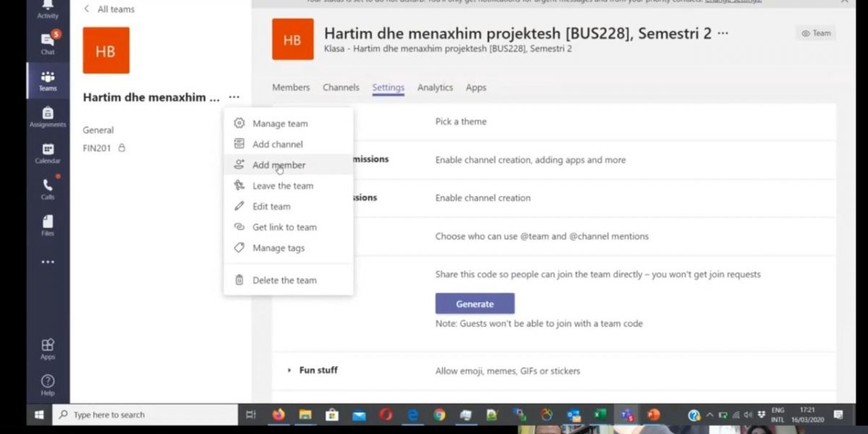This screenshot has width=868, height=434.
Task: Open Excel from the taskbar
Action: click(x=600, y=414)
